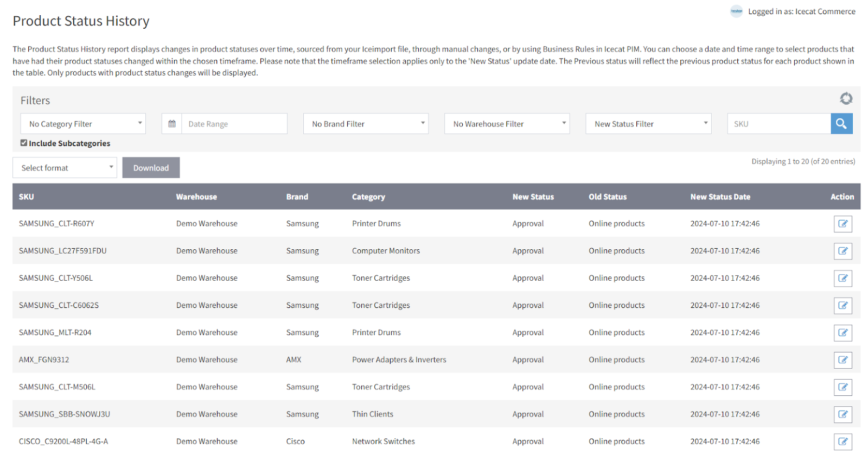Image resolution: width=868 pixels, height=454 pixels.
Task: Click the Date Range input field
Action: click(x=234, y=124)
